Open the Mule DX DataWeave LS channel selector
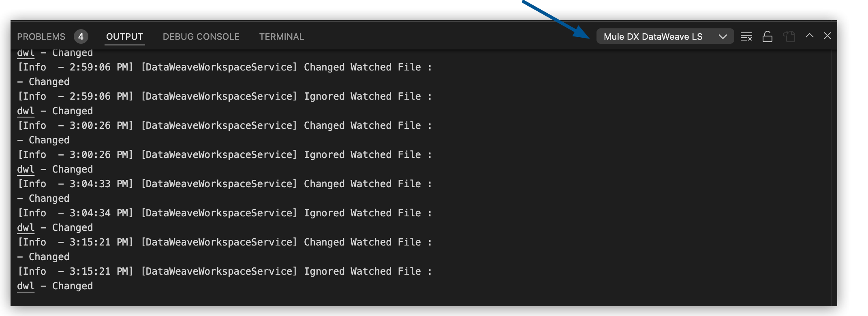This screenshot has height=316, width=868. point(665,36)
